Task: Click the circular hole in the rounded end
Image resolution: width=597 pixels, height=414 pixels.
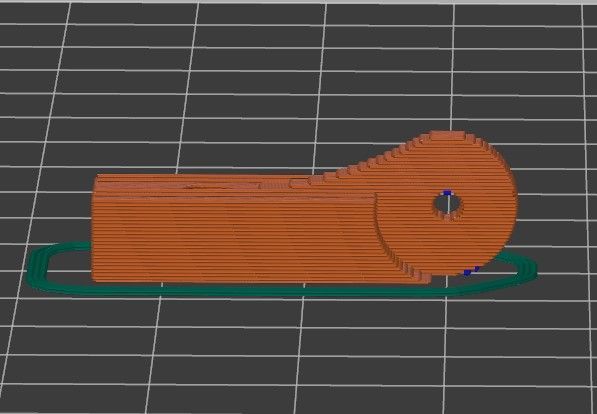Action: tap(449, 206)
